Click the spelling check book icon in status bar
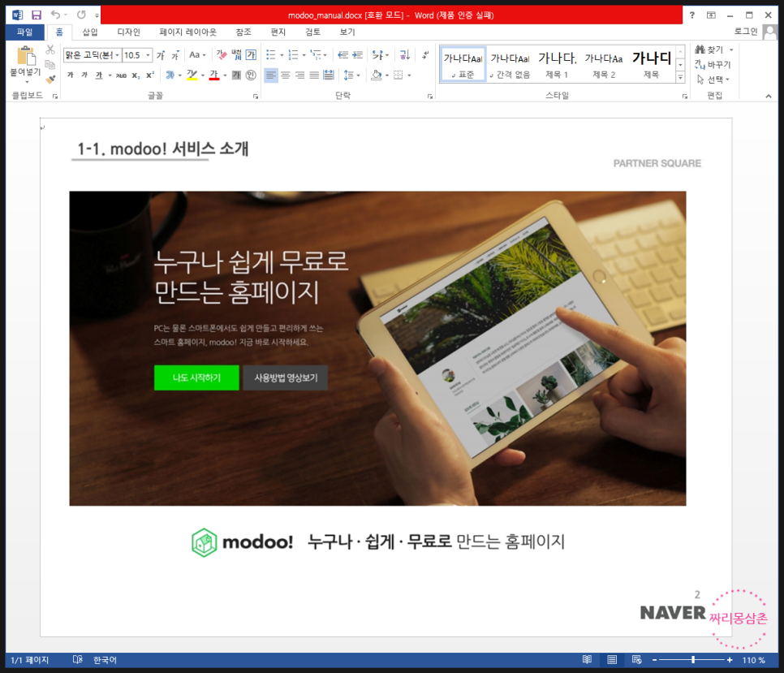The height and width of the screenshot is (673, 784). tap(77, 659)
